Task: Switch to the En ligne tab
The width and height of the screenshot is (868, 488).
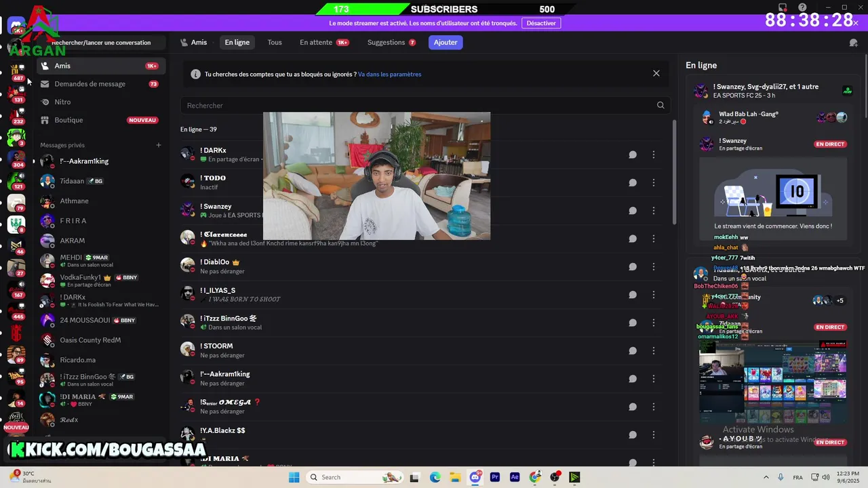Action: click(237, 42)
